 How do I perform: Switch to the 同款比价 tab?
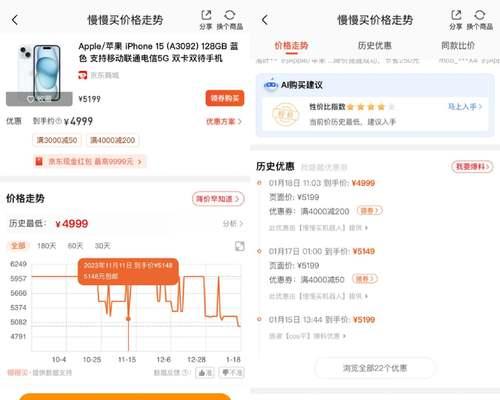(458, 46)
